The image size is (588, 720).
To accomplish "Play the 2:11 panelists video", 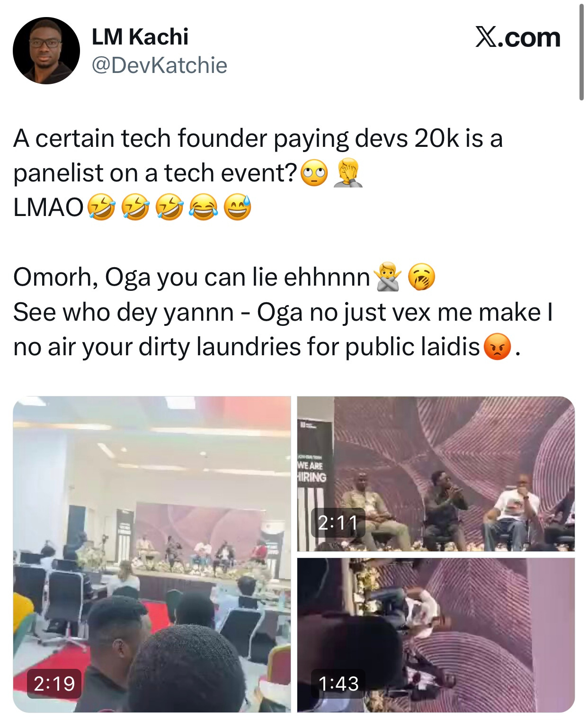I will (436, 474).
